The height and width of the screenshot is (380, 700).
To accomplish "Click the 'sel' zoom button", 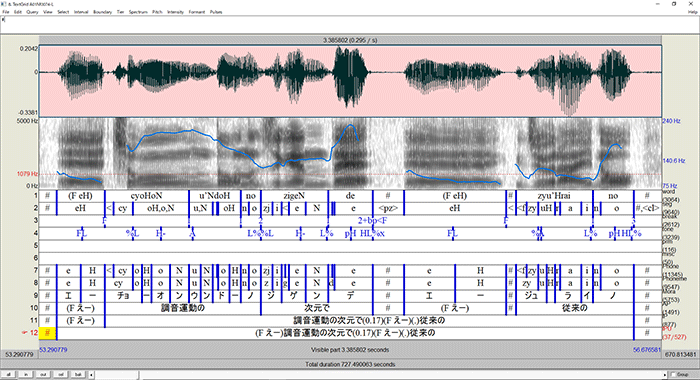I will (61, 374).
